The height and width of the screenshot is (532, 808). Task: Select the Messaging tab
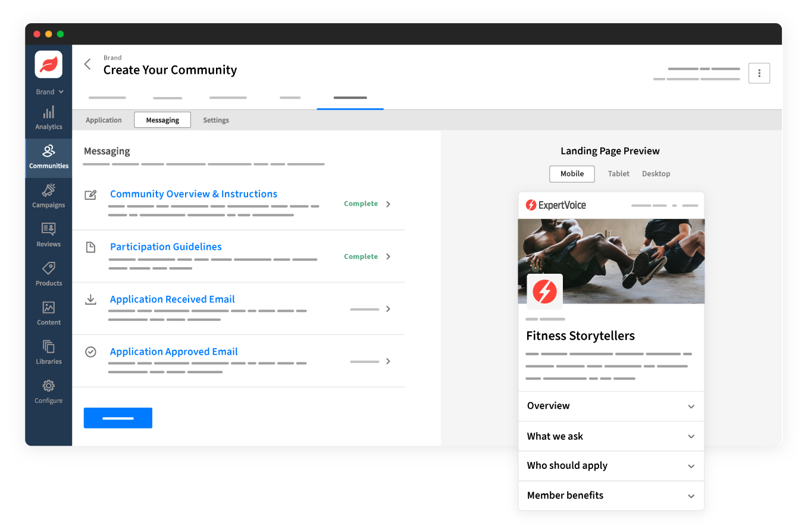[x=162, y=120]
